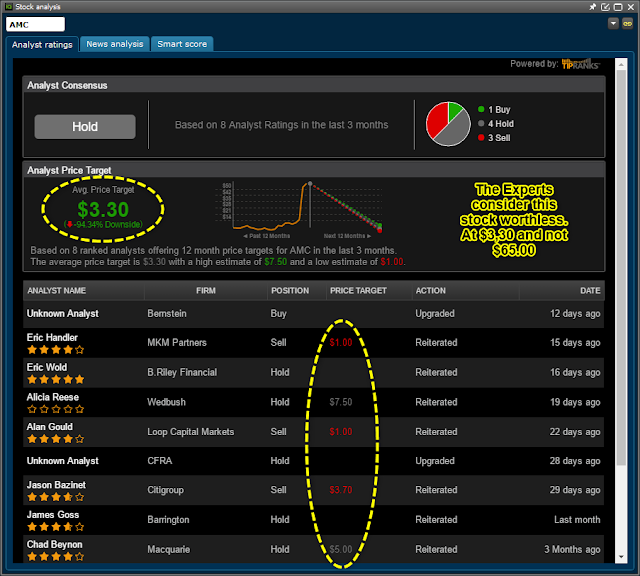Click the $7.50 Wedbush price target
Image resolution: width=640 pixels, height=576 pixels.
pyautogui.click(x=341, y=402)
